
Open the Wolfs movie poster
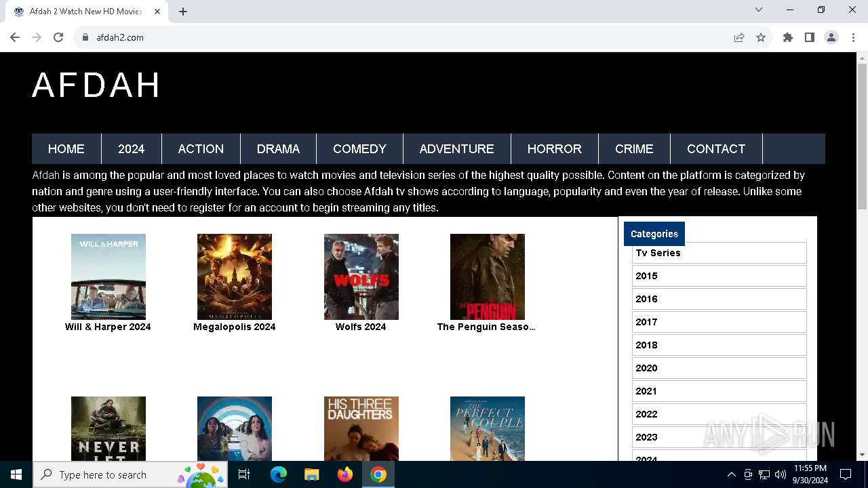click(x=361, y=277)
